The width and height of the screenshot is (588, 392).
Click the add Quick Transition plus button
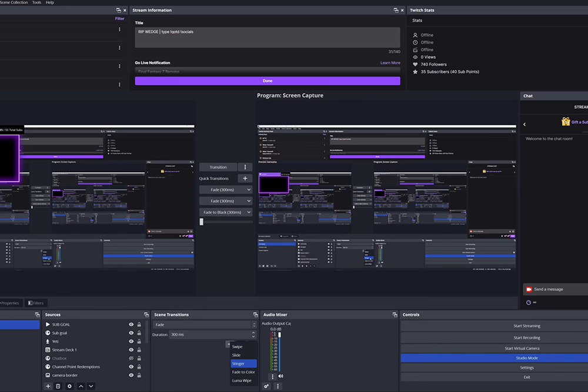tap(245, 179)
